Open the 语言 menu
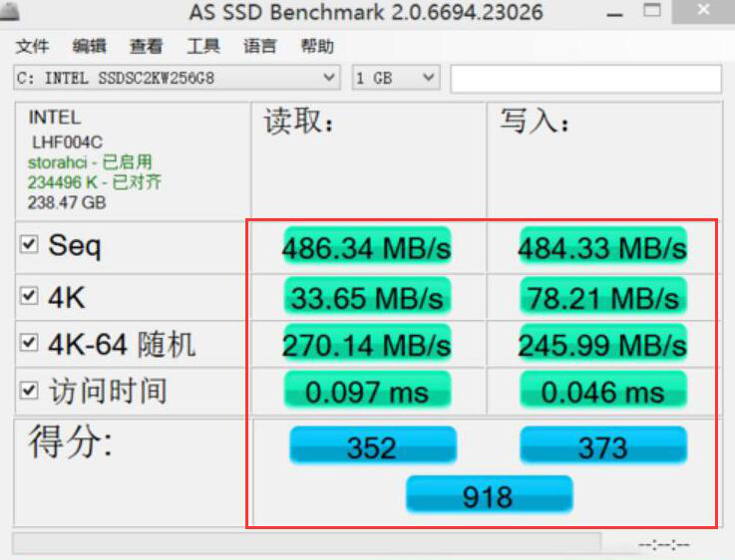735x560 pixels. [x=259, y=47]
